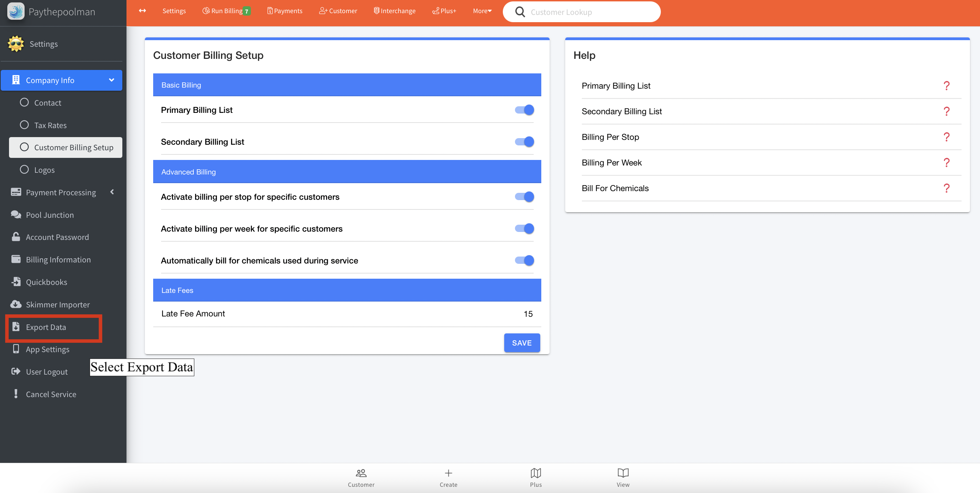Screen dimensions: 980x493
Task: Click the Export Data file icon
Action: pyautogui.click(x=16, y=327)
